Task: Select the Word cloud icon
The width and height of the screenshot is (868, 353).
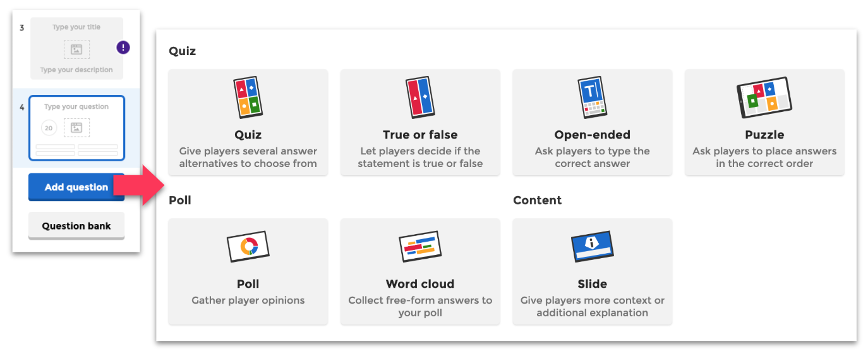Action: coord(420,247)
